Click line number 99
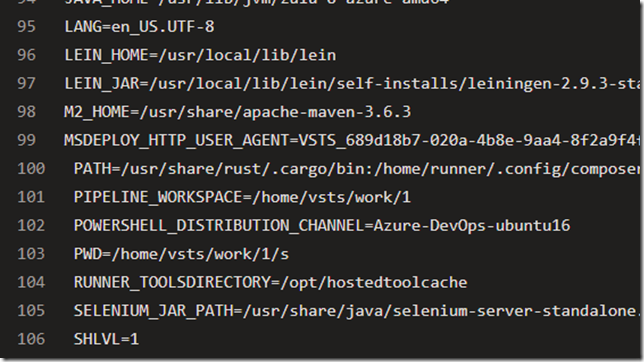644x362 pixels. (x=27, y=140)
